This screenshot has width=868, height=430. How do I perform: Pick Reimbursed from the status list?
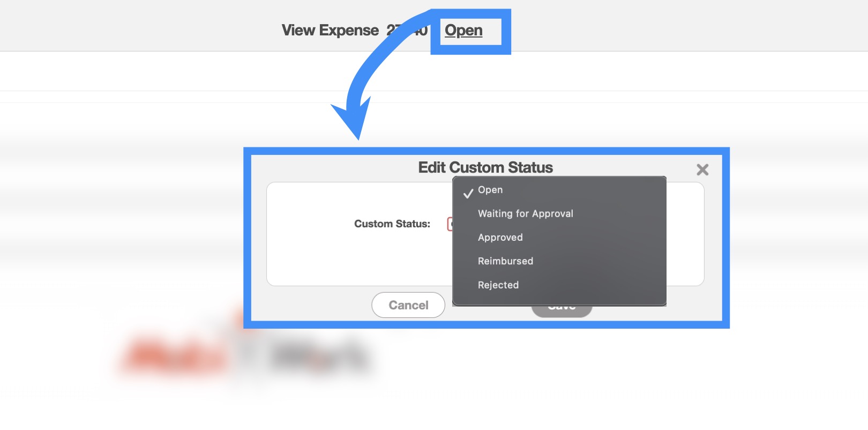tap(505, 261)
